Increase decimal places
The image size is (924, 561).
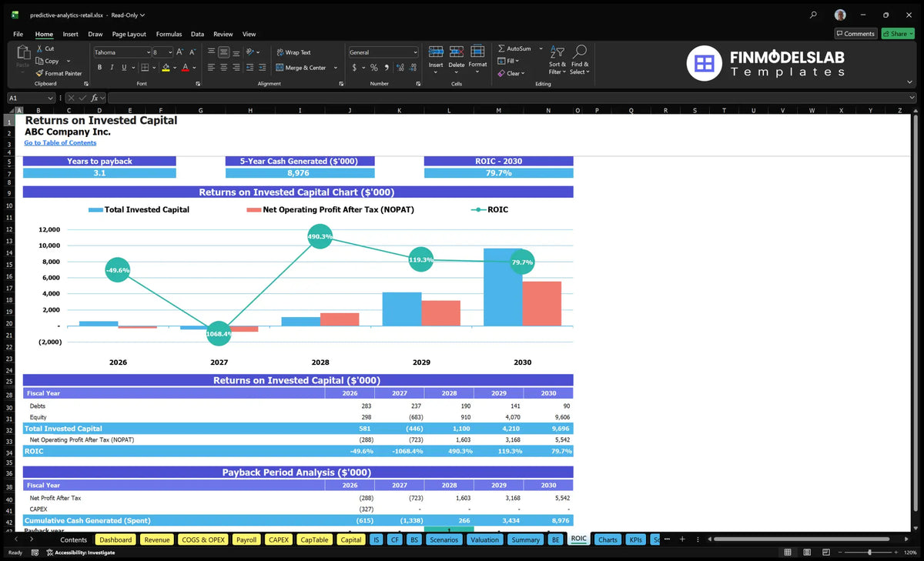(x=400, y=68)
